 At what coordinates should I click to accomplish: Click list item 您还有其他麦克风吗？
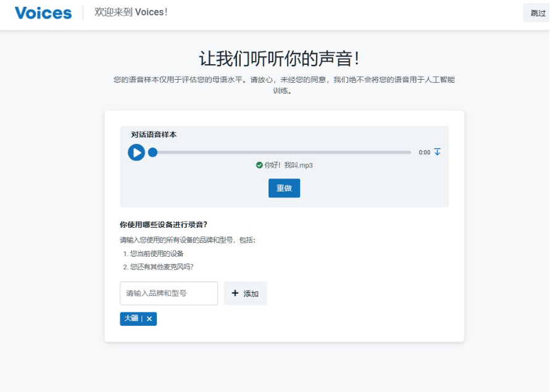click(x=162, y=267)
